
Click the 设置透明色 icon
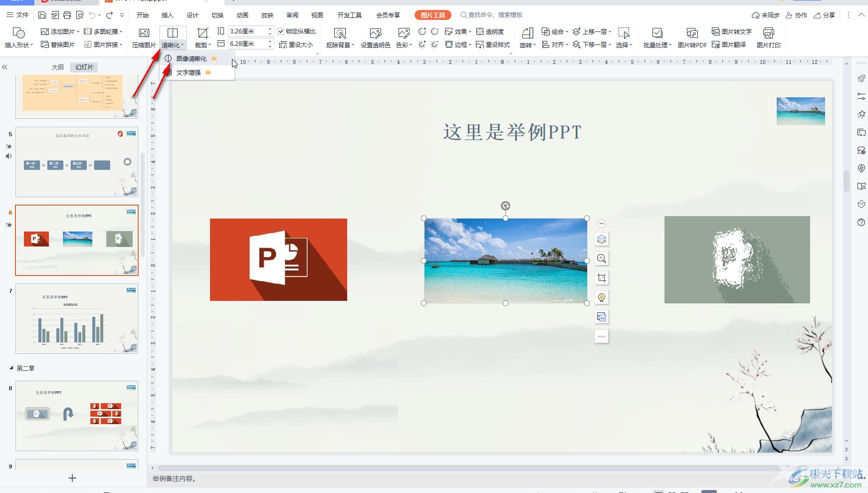coord(375,33)
